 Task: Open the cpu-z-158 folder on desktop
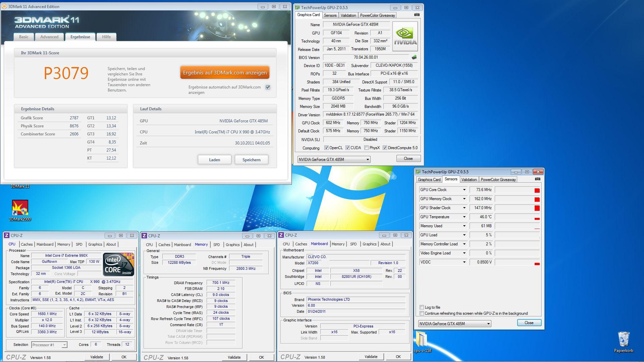(x=422, y=342)
